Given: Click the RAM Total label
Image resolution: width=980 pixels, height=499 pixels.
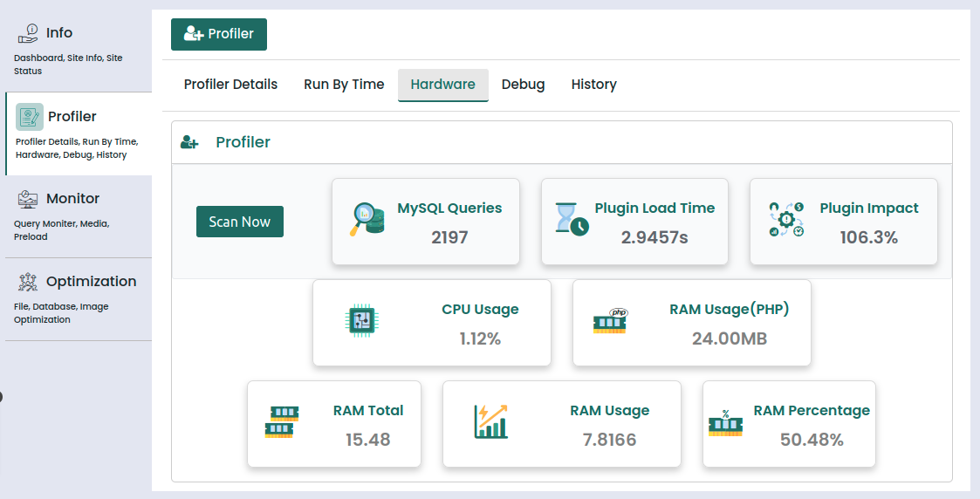Looking at the screenshot, I should coord(368,411).
